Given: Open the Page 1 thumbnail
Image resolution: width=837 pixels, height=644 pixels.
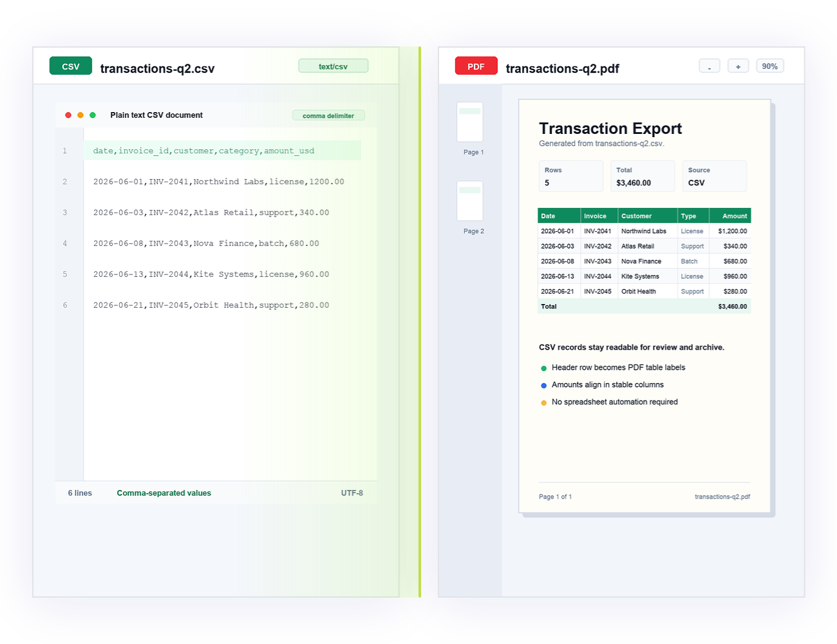Looking at the screenshot, I should click(470, 122).
